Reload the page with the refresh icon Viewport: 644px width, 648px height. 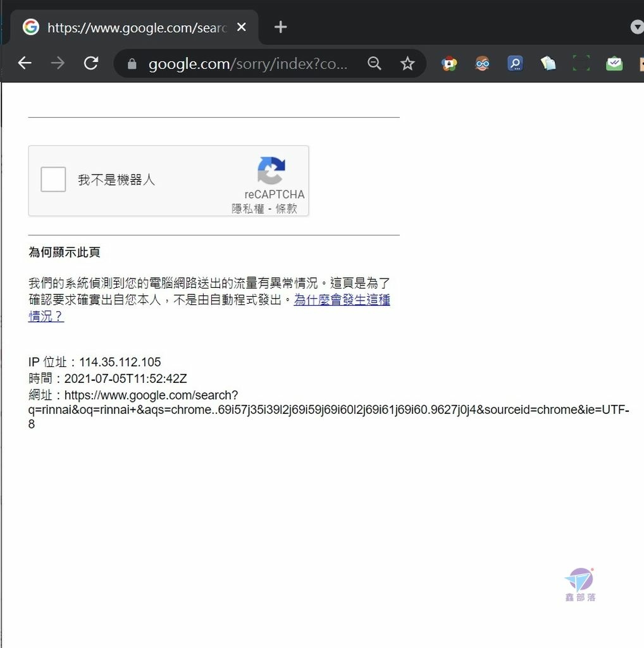pyautogui.click(x=91, y=63)
